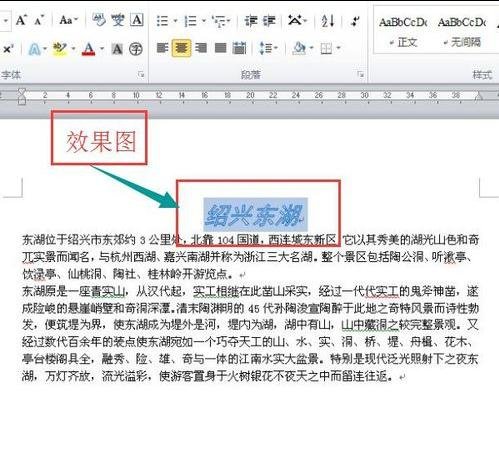Click the Sort icon in paragraph group

coord(328,21)
